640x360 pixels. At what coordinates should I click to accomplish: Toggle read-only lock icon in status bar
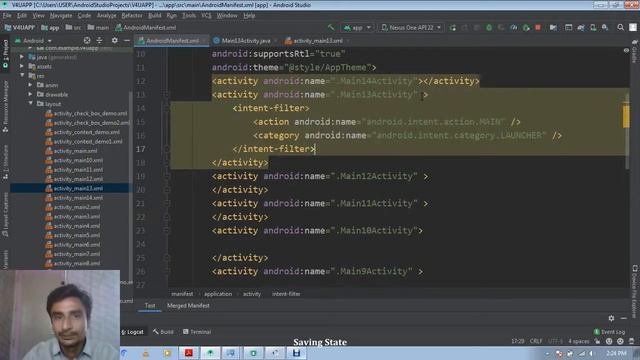(x=597, y=341)
